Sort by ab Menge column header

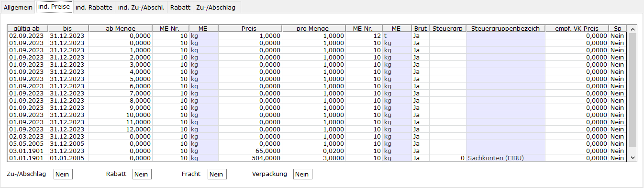click(121, 28)
